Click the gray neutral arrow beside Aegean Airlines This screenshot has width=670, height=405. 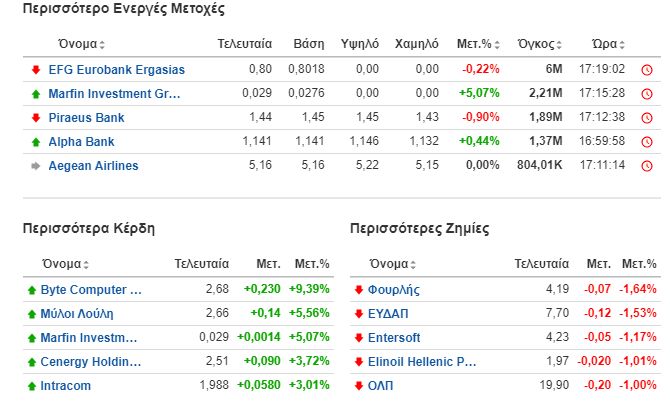coord(36,166)
